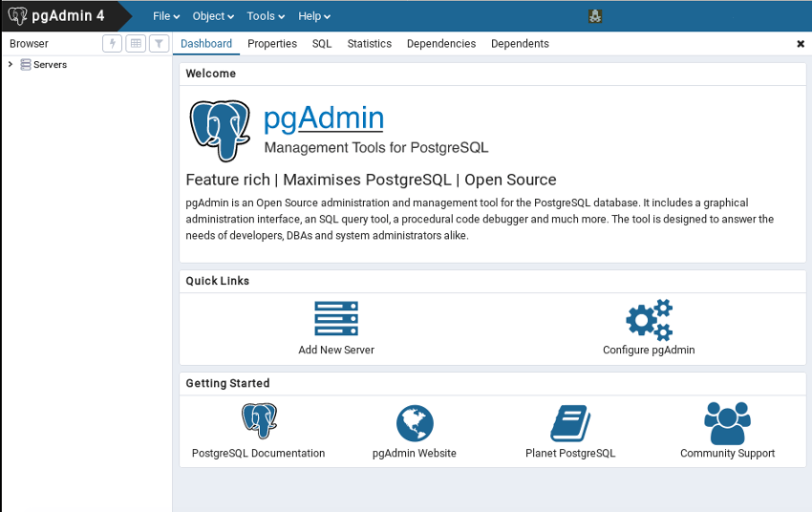The height and width of the screenshot is (512, 812).
Task: Click the Configure pgAdmin link text
Action: pyautogui.click(x=649, y=350)
